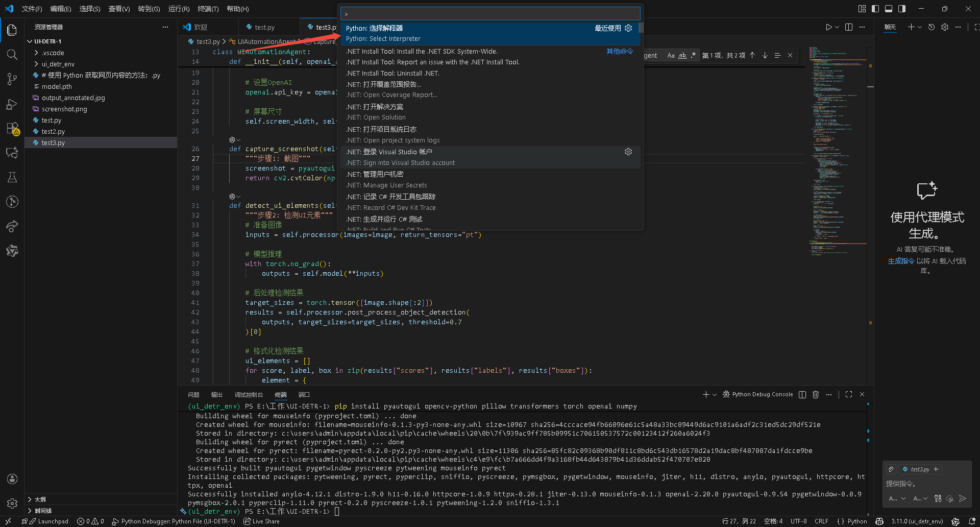Open test2.py in the file explorer
The height and width of the screenshot is (527, 980).
tap(101, 131)
